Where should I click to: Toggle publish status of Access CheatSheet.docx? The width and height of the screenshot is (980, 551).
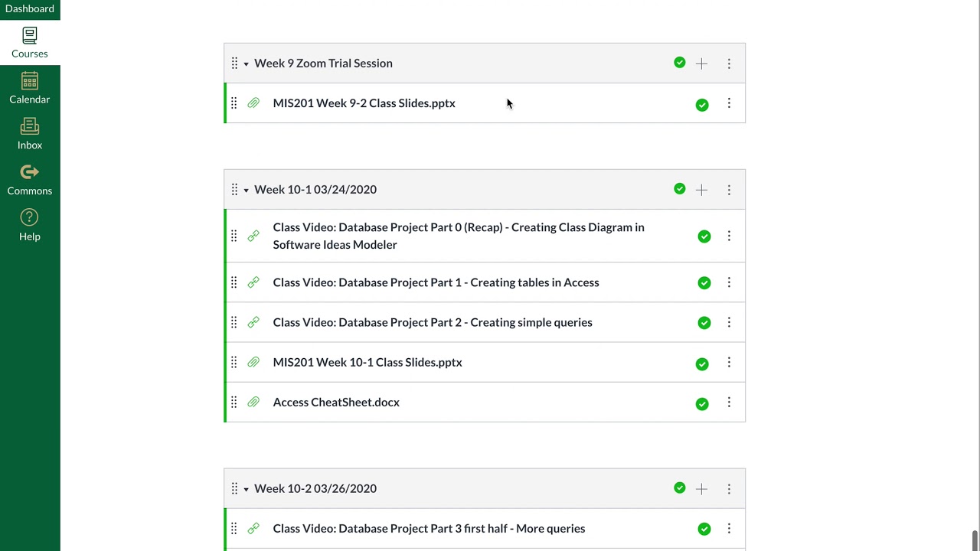pyautogui.click(x=702, y=404)
